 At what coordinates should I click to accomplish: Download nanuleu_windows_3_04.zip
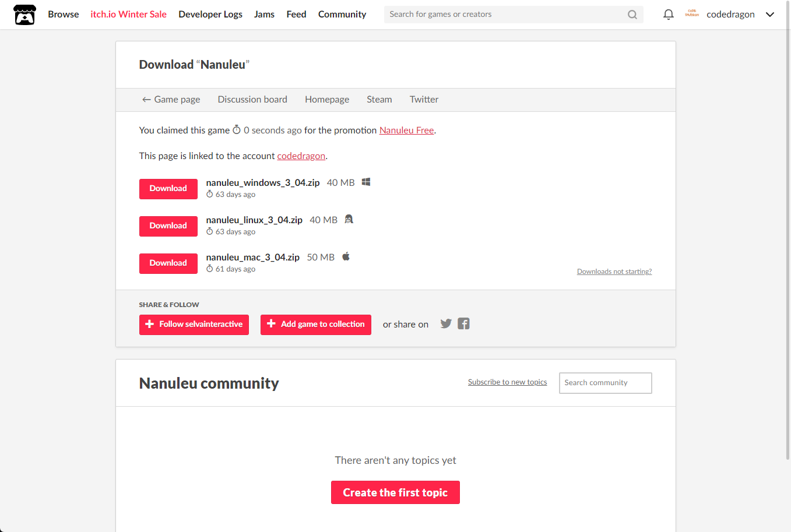[168, 189]
